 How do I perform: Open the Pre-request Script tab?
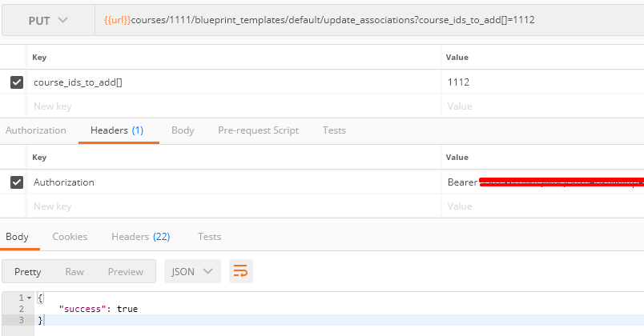(x=258, y=130)
